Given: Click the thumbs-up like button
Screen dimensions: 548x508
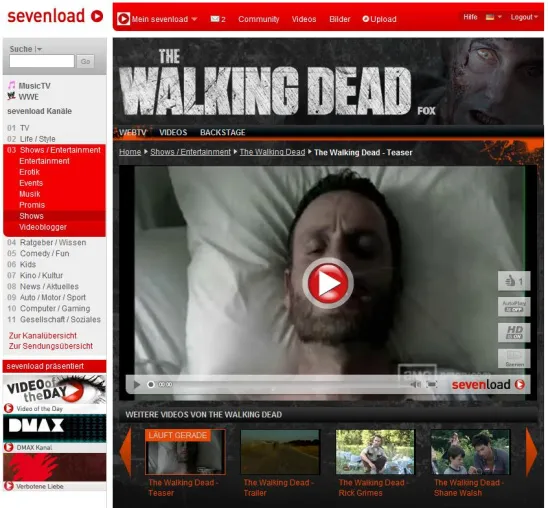Looking at the screenshot, I should pyautogui.click(x=514, y=281).
